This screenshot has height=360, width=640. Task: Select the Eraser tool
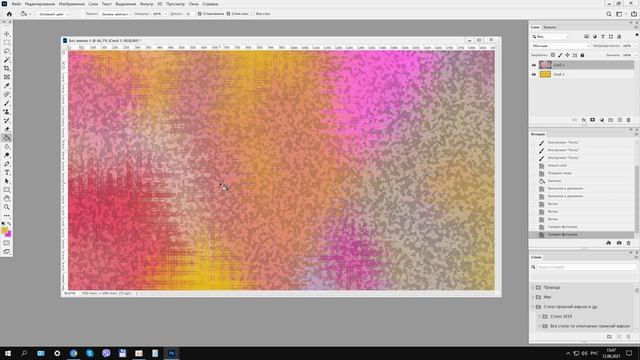click(x=7, y=129)
